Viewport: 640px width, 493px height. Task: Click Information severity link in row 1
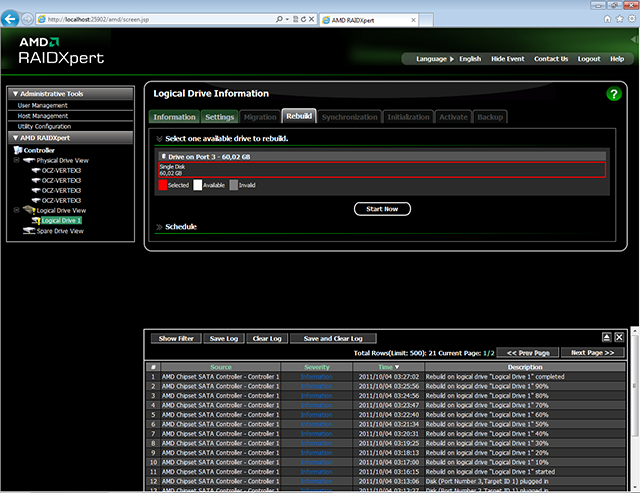pos(316,377)
